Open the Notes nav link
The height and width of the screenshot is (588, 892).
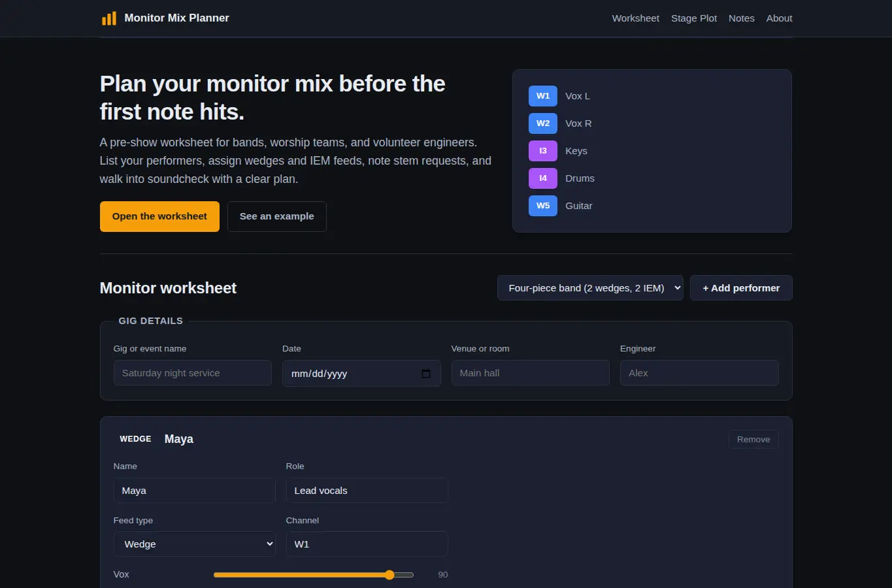tap(742, 18)
